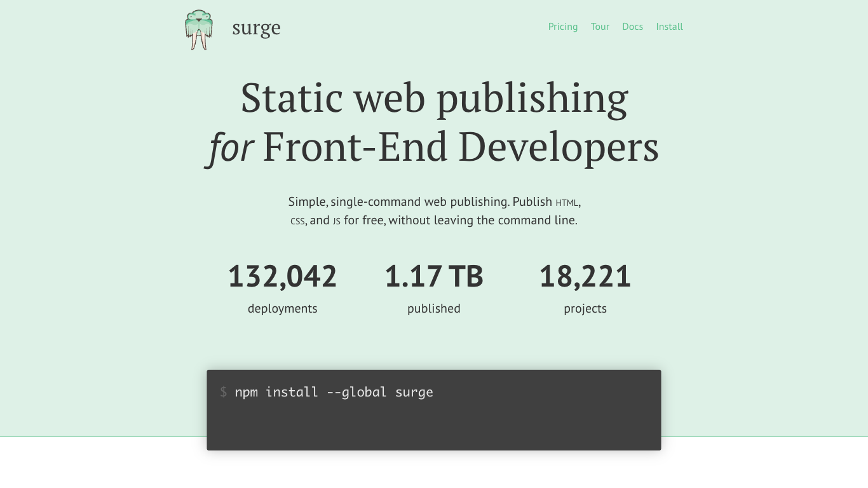Open the Tour link
Screen dimensions: 868x488
(600, 27)
